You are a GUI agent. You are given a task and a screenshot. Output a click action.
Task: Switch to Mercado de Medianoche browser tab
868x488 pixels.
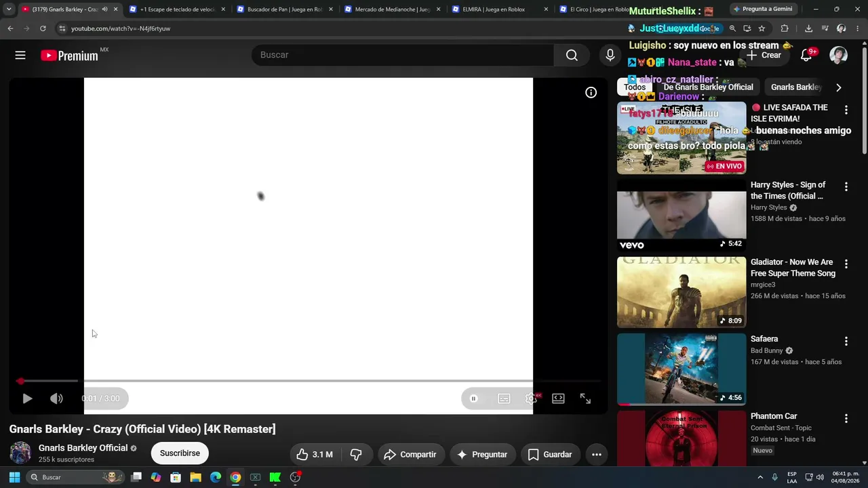(392, 9)
